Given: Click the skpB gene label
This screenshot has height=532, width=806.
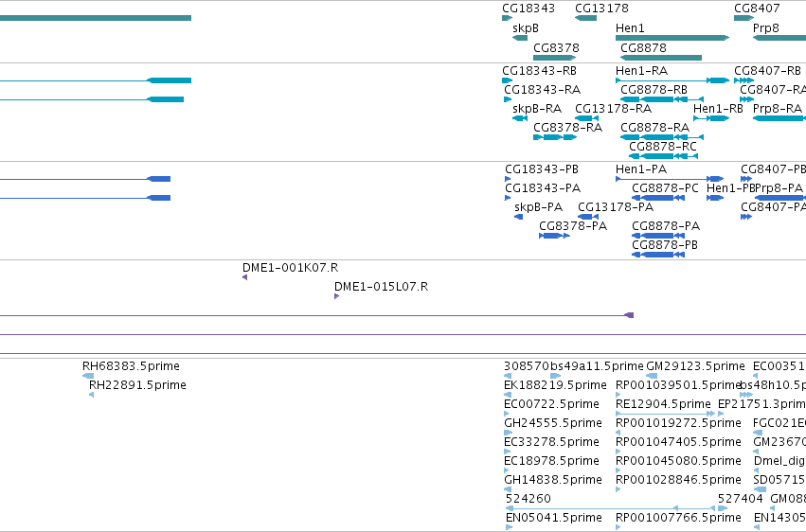Looking at the screenshot, I should point(526,28).
